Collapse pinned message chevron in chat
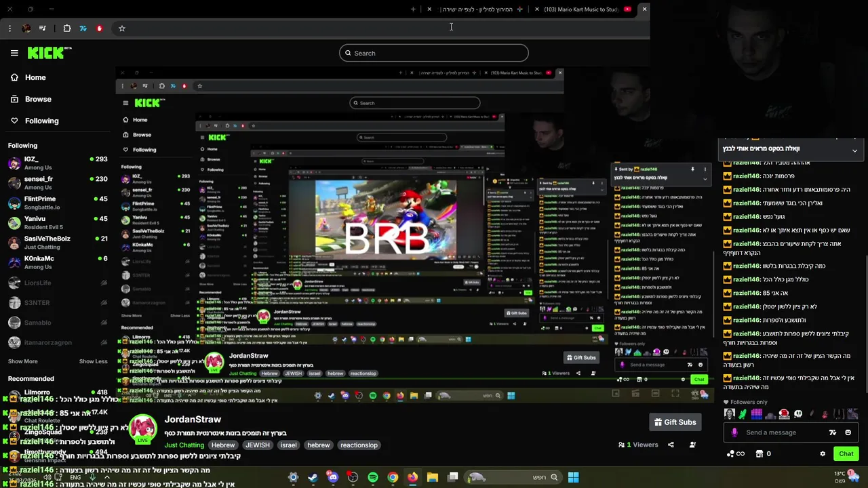This screenshot has width=868, height=488. [854, 150]
